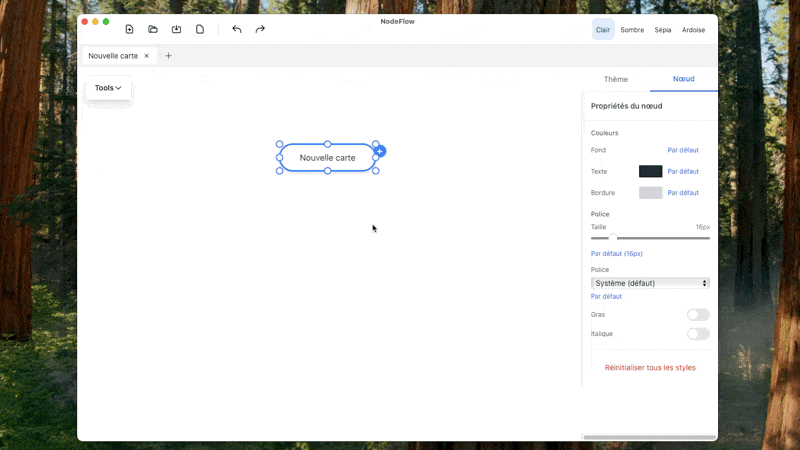This screenshot has width=800, height=450.
Task: Open a new tab with plus icon
Action: pyautogui.click(x=168, y=56)
